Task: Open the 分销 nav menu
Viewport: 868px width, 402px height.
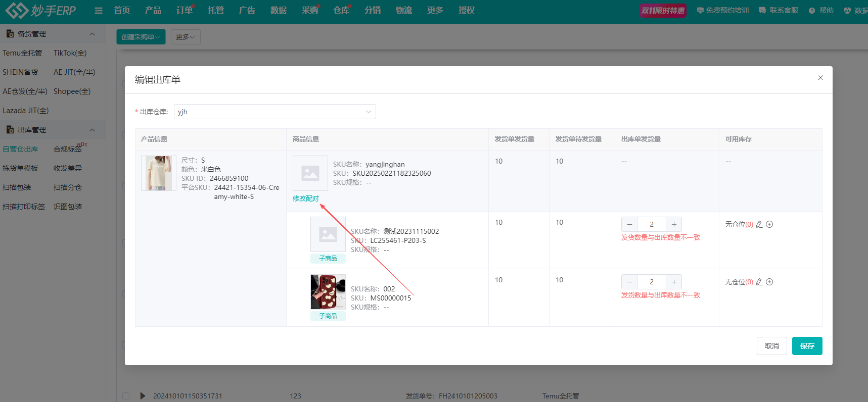Action: (x=373, y=10)
